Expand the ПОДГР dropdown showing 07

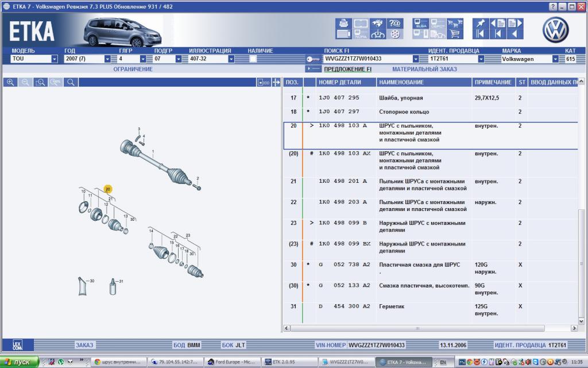click(179, 59)
